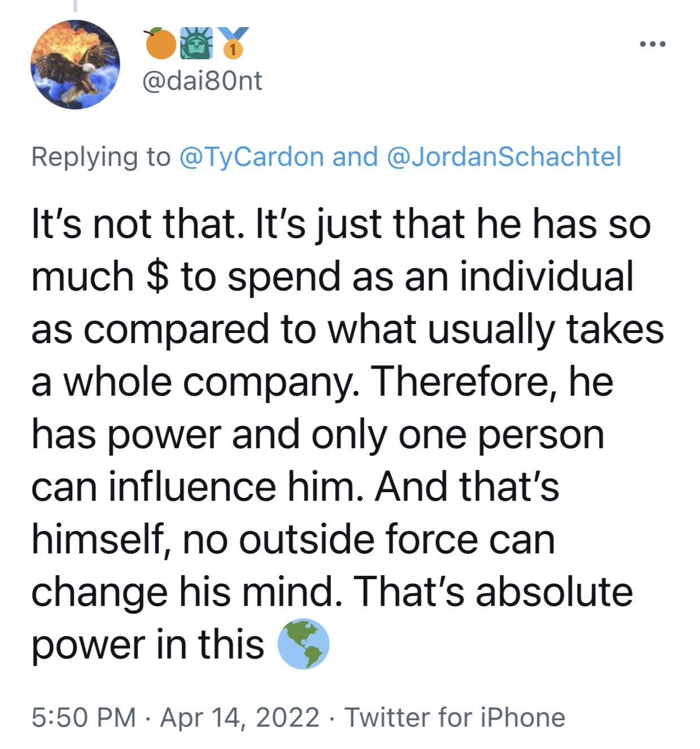Click the "Replying to" label
The image size is (700, 749).
click(x=100, y=157)
